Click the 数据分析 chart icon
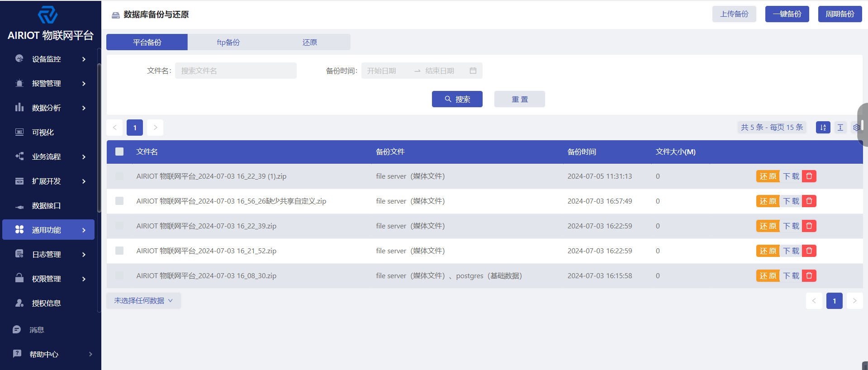The width and height of the screenshot is (868, 370). pyautogui.click(x=19, y=107)
